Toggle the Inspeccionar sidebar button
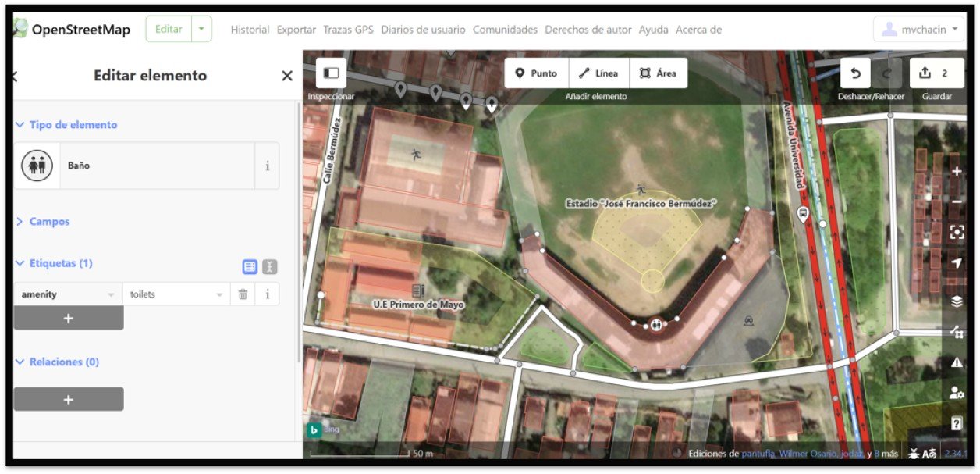 click(x=331, y=73)
